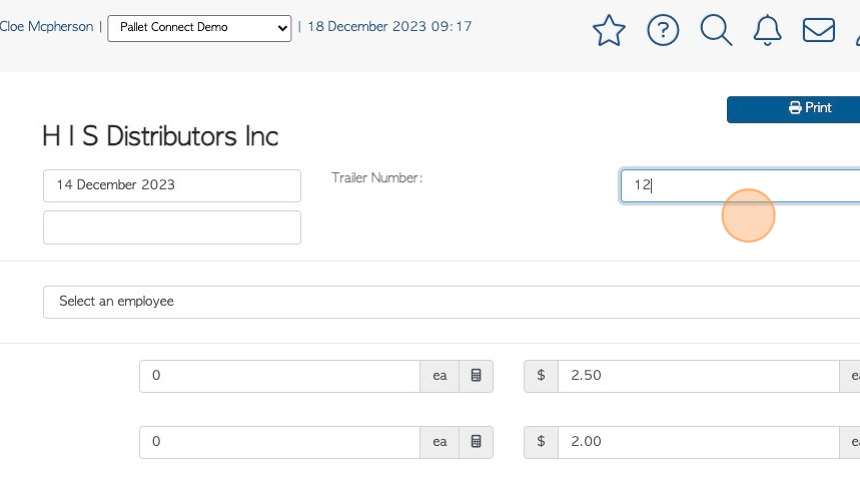This screenshot has width=860, height=481.
Task: Click the 2.00 price input field
Action: 697,442
